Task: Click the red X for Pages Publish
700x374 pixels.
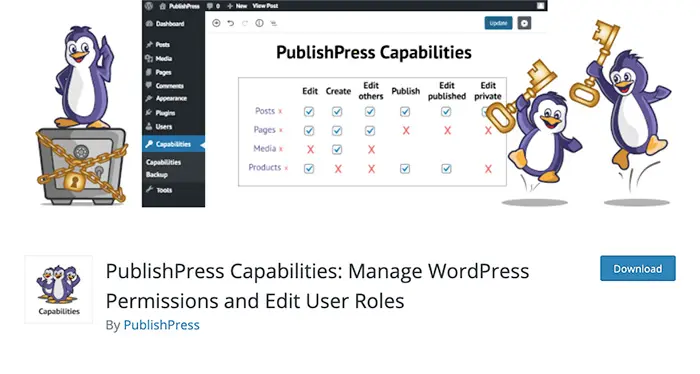Action: tap(406, 130)
